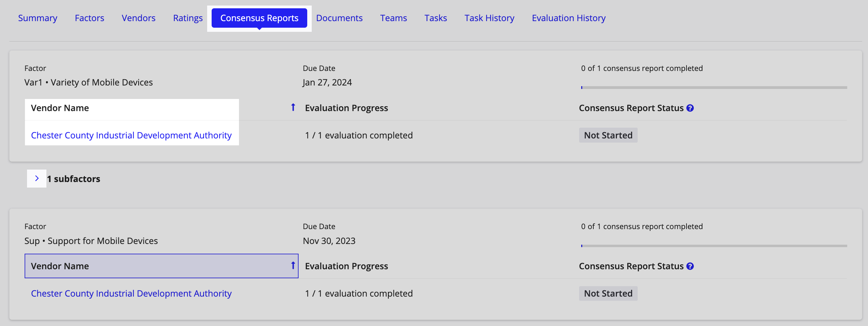Open the Tasks tab
Image resolution: width=868 pixels, height=326 pixels.
[436, 18]
